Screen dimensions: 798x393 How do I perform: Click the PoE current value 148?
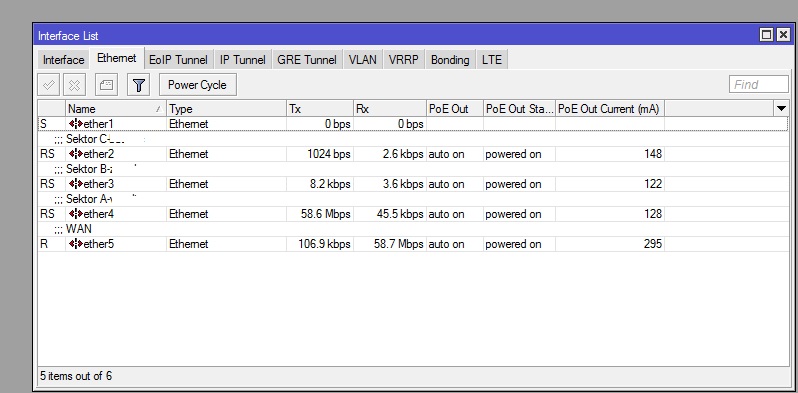(x=652, y=154)
